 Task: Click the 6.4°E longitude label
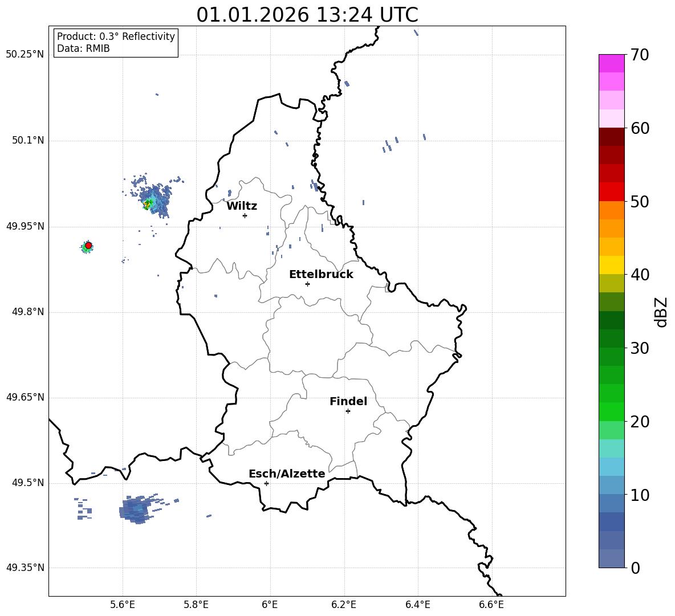417,605
